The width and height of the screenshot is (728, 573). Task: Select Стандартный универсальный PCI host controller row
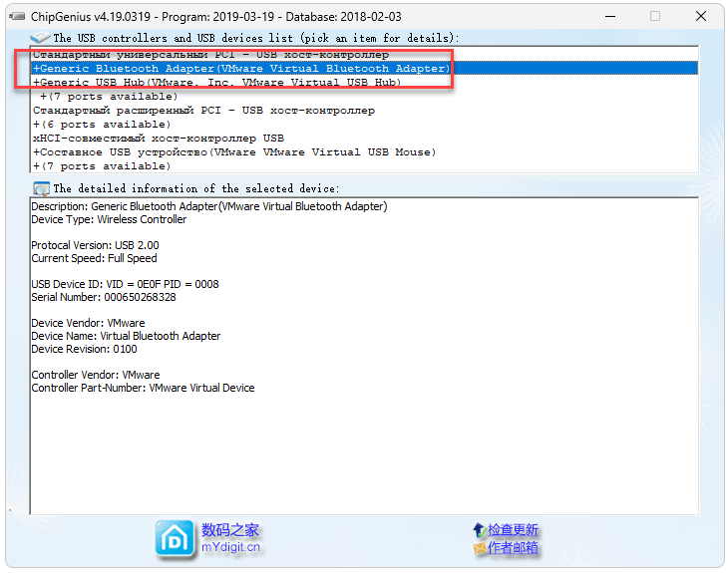364,54
